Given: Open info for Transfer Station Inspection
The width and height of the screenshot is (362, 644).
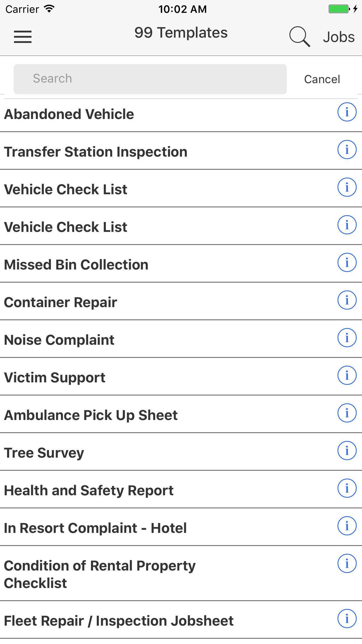Looking at the screenshot, I should coord(347,150).
